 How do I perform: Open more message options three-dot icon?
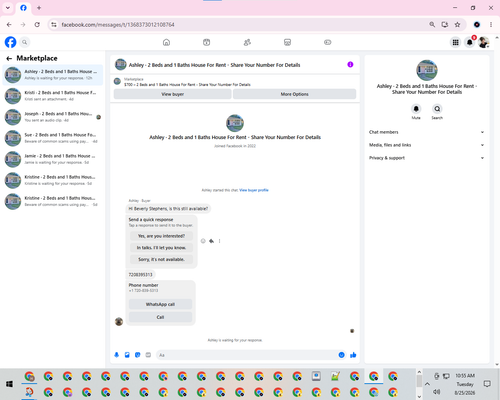click(219, 241)
